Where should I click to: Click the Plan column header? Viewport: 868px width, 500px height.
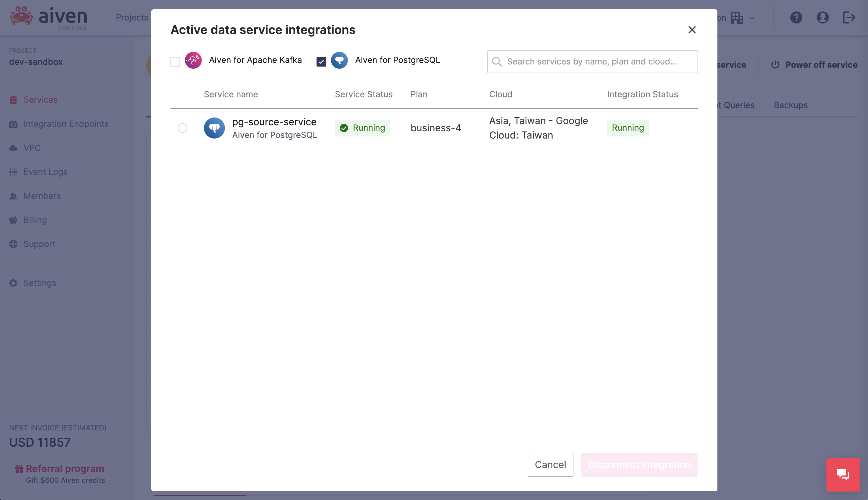(x=419, y=95)
